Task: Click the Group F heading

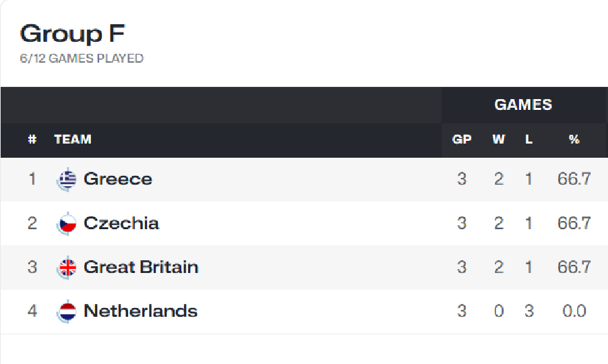Action: point(73,34)
